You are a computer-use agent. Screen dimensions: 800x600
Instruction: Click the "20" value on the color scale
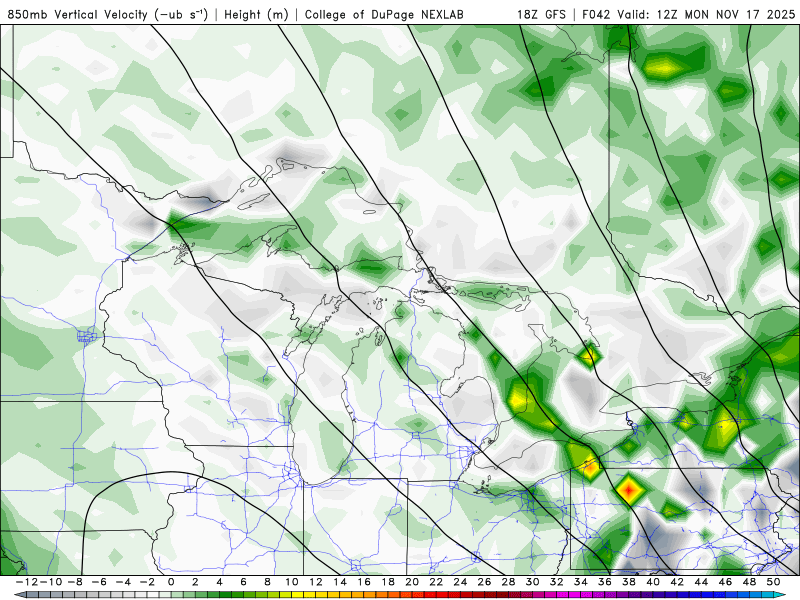click(x=412, y=582)
